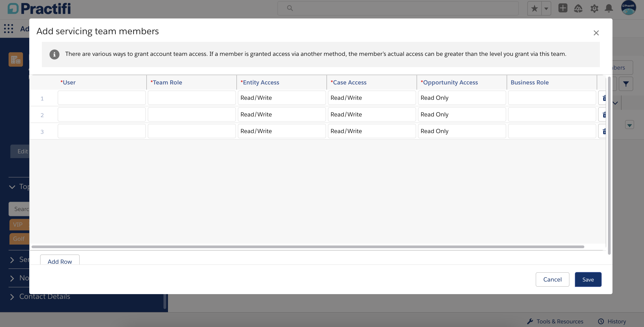Click the favorites star icon
Viewport: 644px width, 327px height.
point(534,8)
